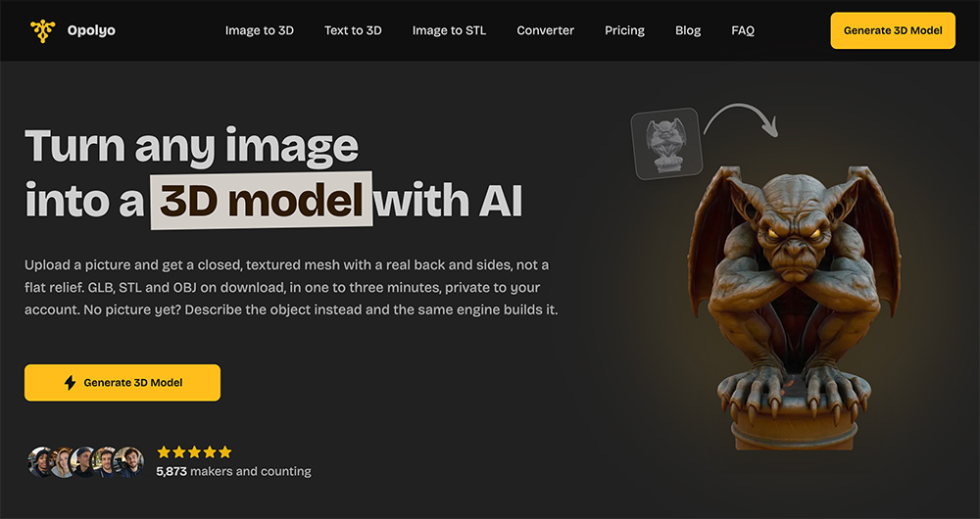The image size is (980, 519).
Task: Click the header Generate 3D Model button
Action: point(893,30)
